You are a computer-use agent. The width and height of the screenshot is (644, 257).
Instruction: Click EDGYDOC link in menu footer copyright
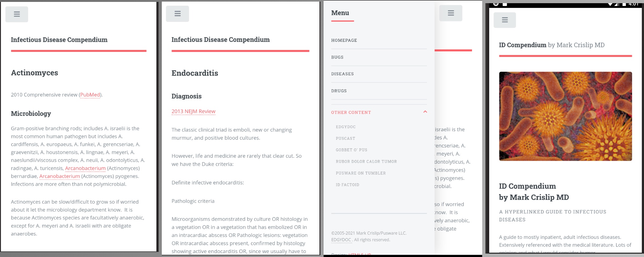click(x=341, y=240)
